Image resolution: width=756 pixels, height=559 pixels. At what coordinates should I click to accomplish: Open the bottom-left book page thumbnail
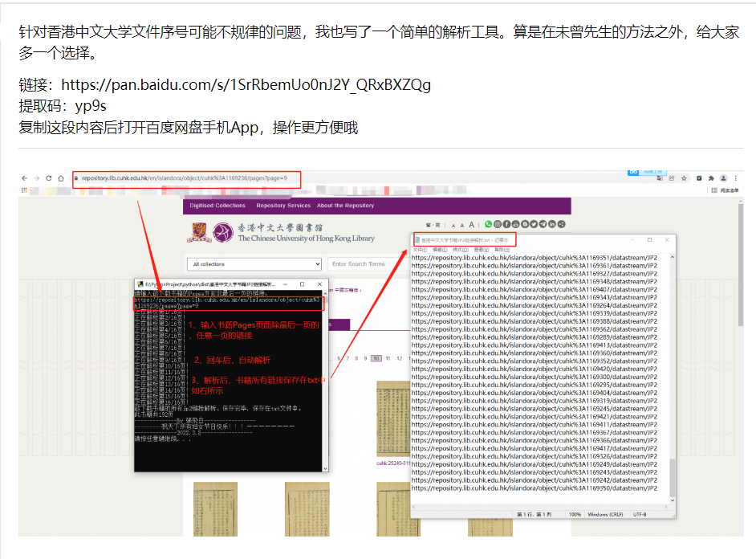pyautogui.click(x=216, y=509)
